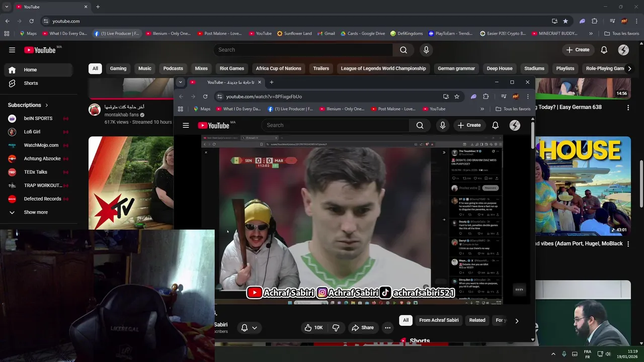The image size is (644, 362).
Task: Open Shorts in the YouTube sidebar
Action: [39, 83]
